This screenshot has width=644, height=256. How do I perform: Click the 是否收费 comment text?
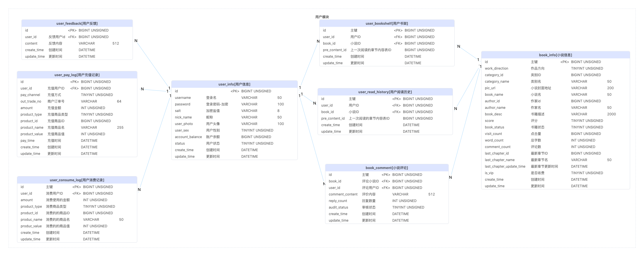pyautogui.click(x=538, y=173)
